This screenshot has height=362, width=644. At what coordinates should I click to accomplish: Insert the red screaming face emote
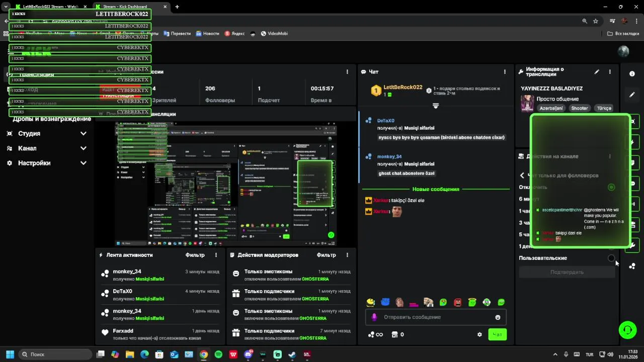coord(458,302)
